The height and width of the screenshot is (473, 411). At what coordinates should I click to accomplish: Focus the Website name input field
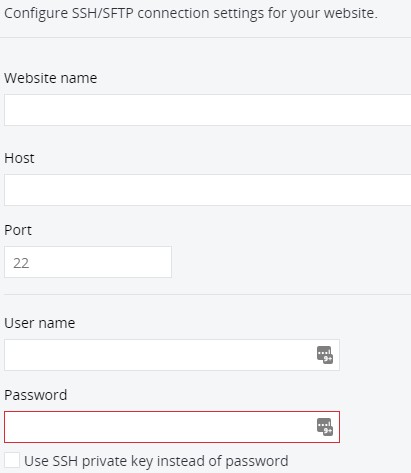point(208,110)
